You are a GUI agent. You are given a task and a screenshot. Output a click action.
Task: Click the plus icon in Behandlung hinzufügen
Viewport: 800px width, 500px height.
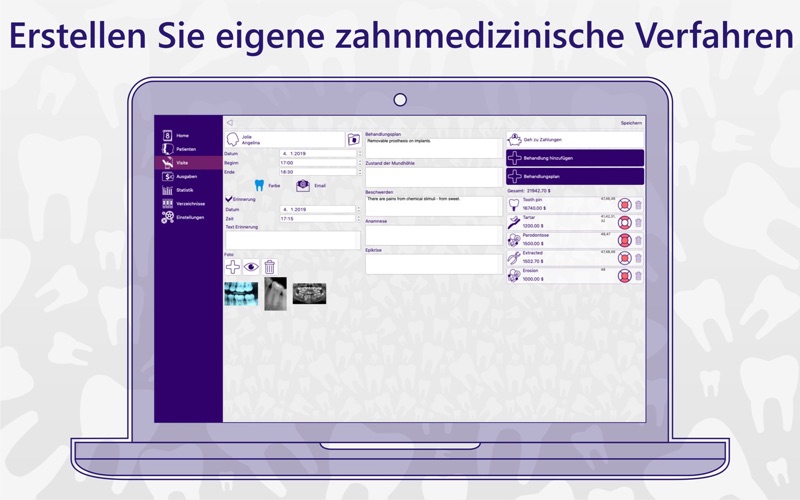[x=514, y=158]
